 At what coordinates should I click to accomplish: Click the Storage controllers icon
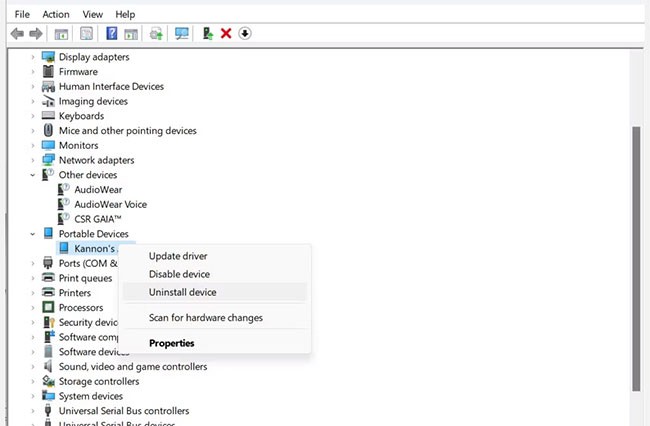(x=48, y=381)
